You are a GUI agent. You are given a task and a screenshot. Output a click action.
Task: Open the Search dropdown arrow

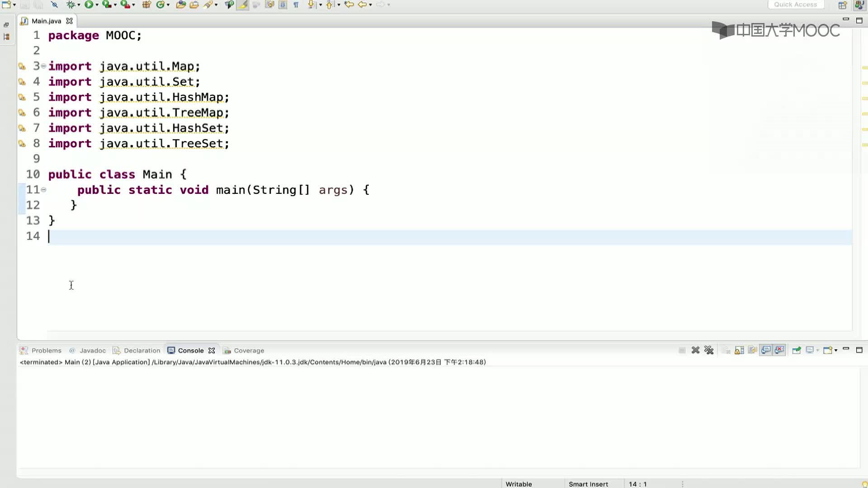[x=216, y=5]
